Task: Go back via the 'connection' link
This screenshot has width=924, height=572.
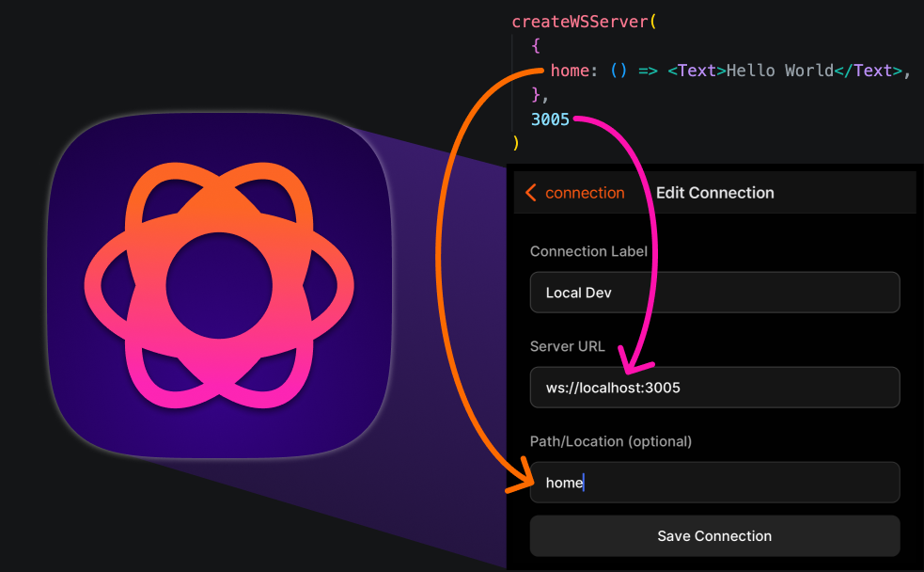Action: pyautogui.click(x=584, y=193)
